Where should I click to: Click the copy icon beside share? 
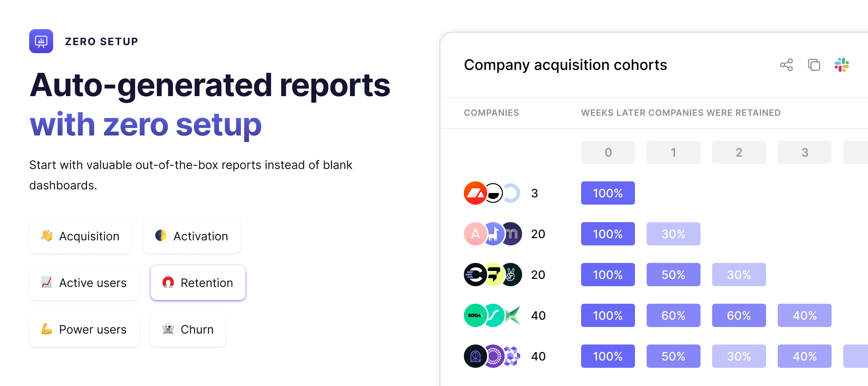814,65
